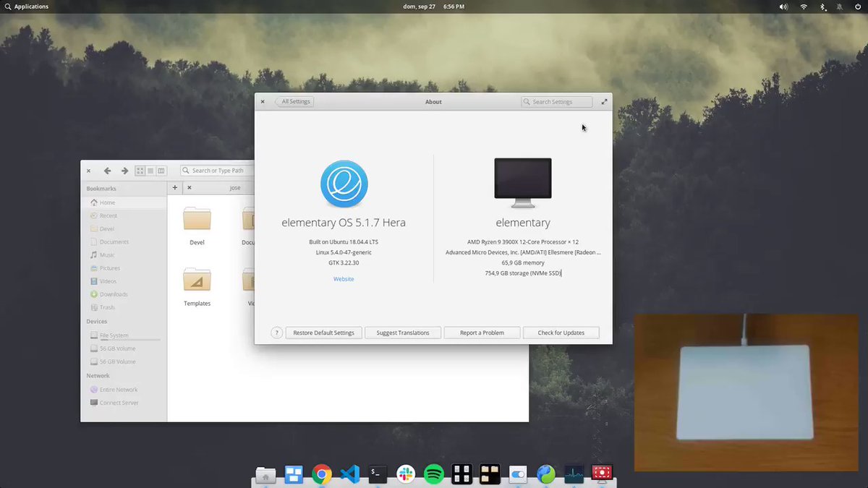The image size is (868, 488).
Task: Switch Files to column view
Action: click(161, 171)
